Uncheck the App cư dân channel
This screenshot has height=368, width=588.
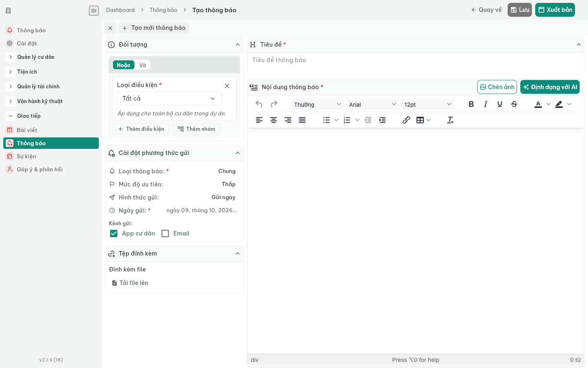114,233
